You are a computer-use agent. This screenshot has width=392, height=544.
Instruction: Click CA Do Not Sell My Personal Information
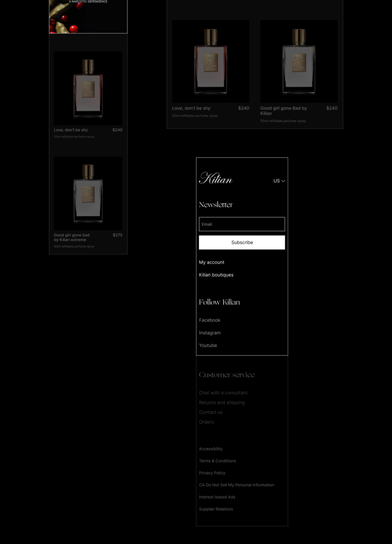point(236,485)
